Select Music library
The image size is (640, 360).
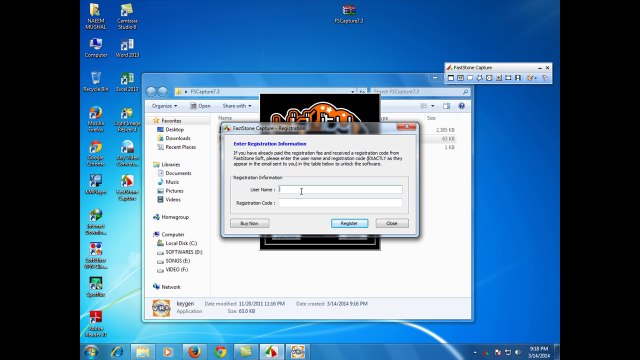pyautogui.click(x=172, y=182)
